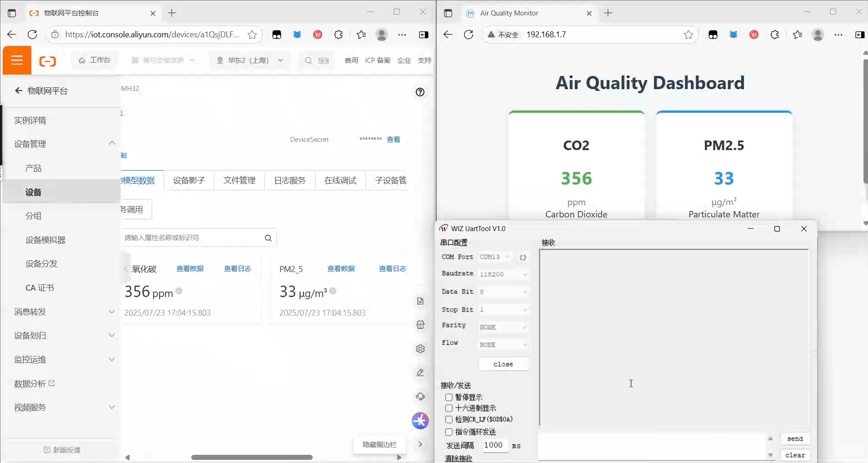Click the search magnifier in property field

pyautogui.click(x=268, y=238)
